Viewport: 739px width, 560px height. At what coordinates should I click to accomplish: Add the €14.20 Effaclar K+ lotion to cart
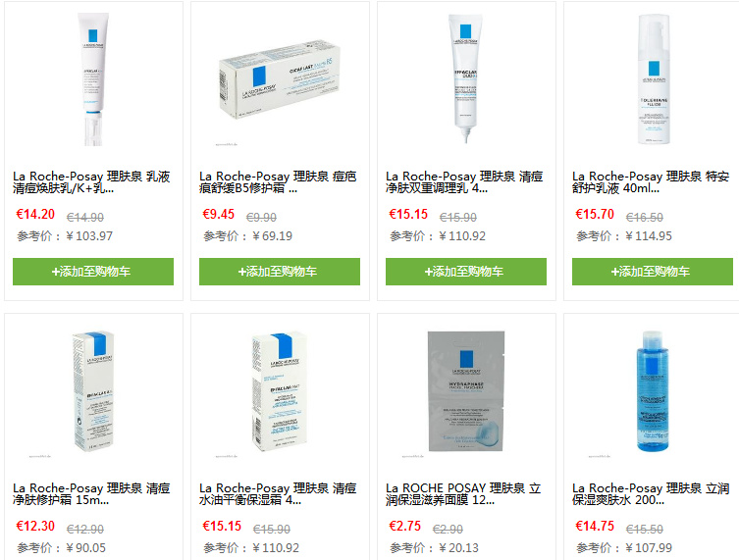click(x=93, y=272)
